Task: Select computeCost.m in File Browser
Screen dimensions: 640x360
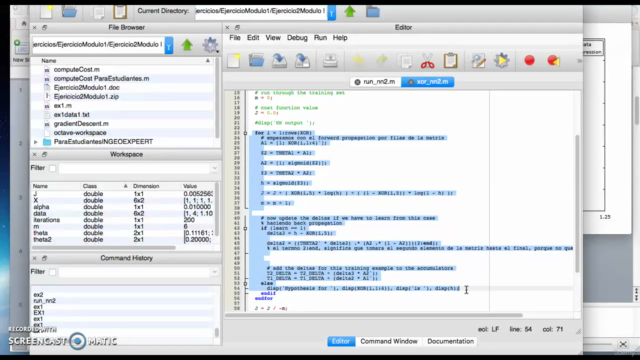Action: 77,69
